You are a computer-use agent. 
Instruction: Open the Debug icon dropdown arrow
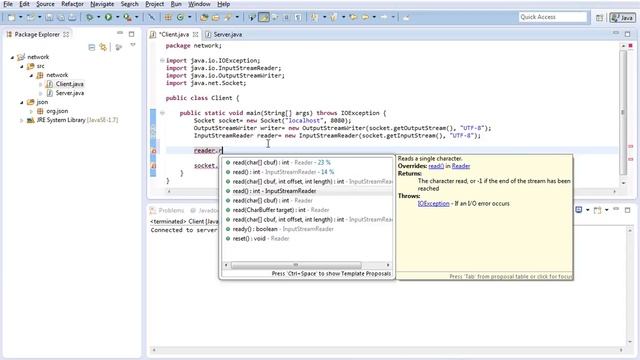click(x=98, y=18)
